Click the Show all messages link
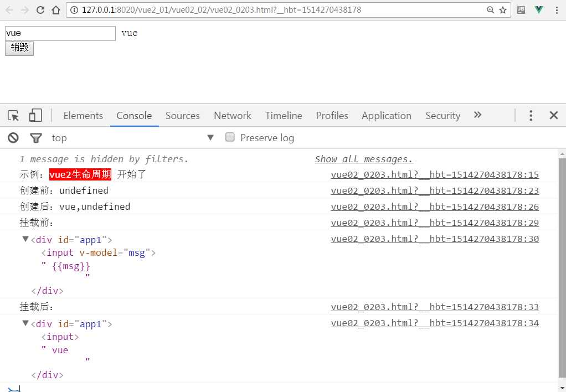 click(364, 159)
